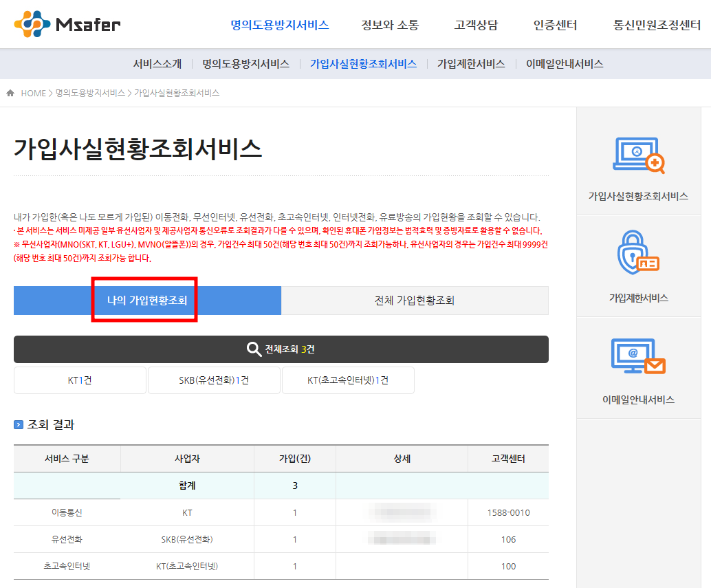Click blurred detail in 유선전화 row
Image resolution: width=711 pixels, height=588 pixels.
(402, 539)
